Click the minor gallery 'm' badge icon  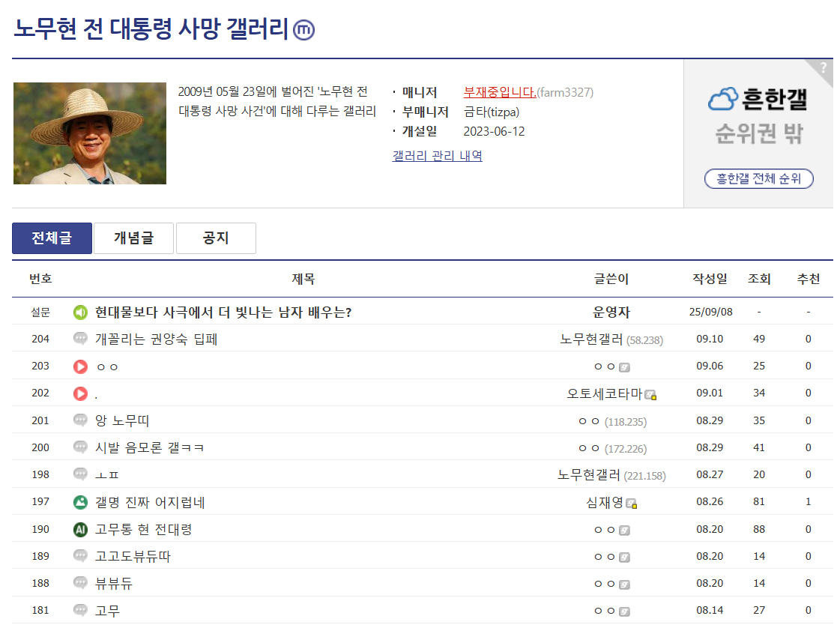tap(303, 29)
